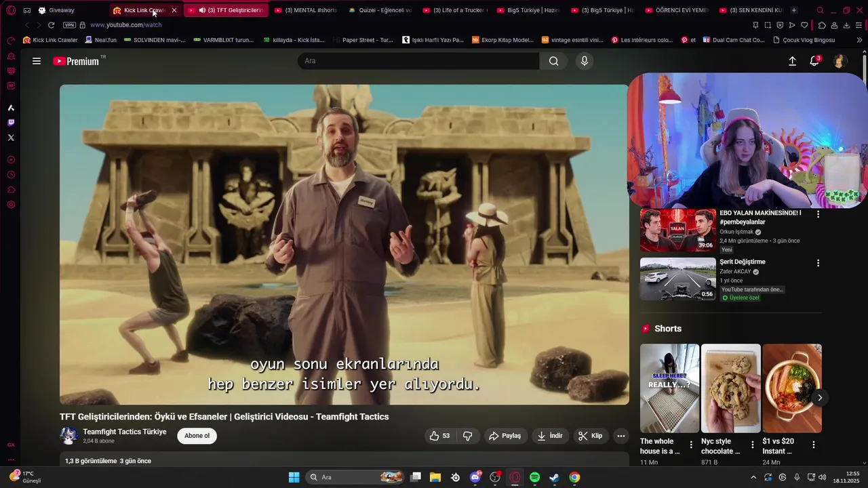
Task: Switch to the MENTAL #shorts tab
Action: (305, 10)
